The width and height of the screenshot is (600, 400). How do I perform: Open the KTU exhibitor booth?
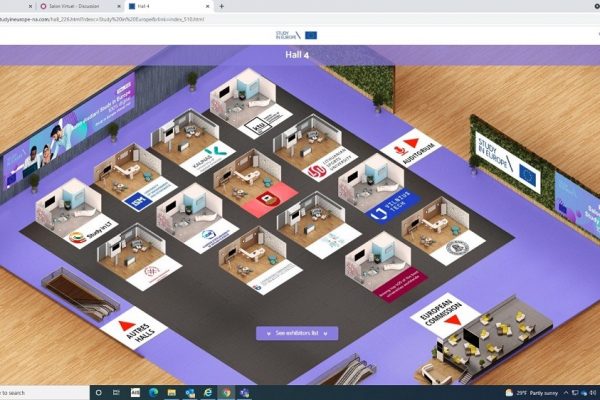251,103
